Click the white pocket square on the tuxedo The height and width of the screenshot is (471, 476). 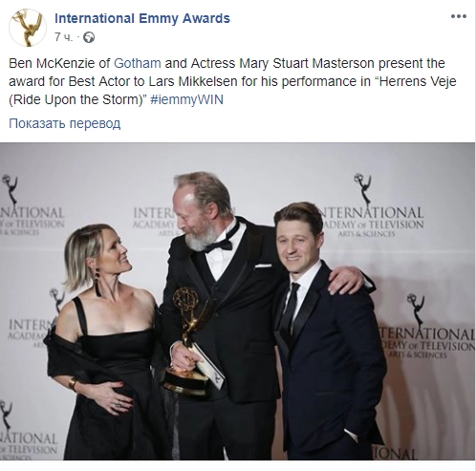[x=263, y=265]
